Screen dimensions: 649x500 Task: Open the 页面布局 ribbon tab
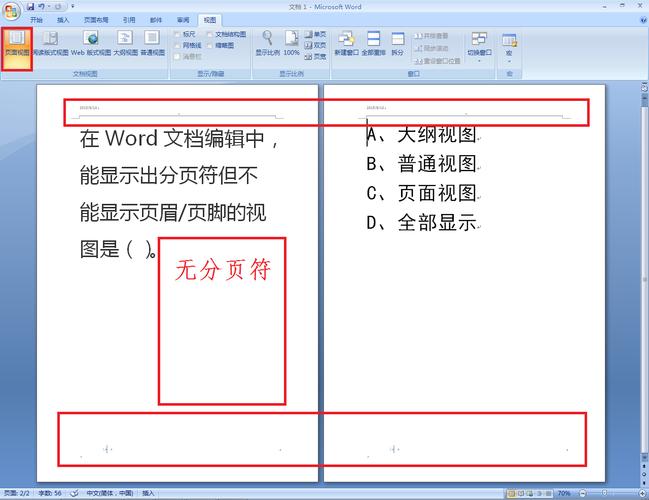(x=96, y=20)
